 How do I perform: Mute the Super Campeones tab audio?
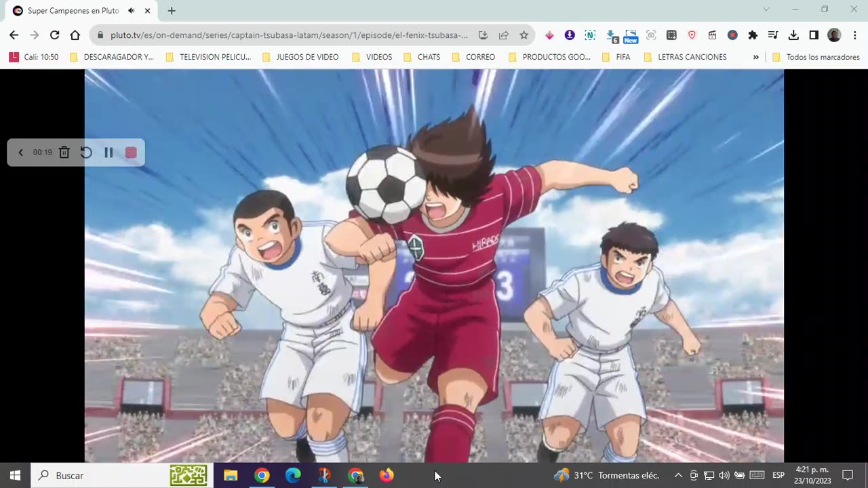click(x=131, y=11)
